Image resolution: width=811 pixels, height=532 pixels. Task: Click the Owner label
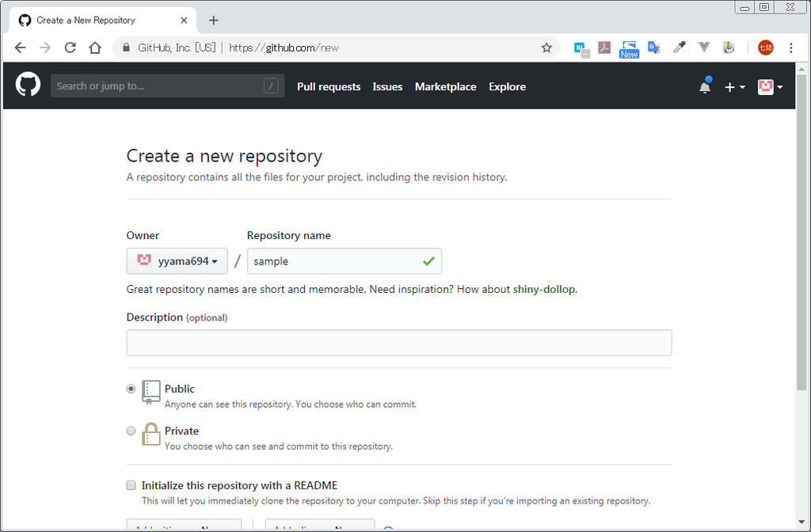point(143,236)
